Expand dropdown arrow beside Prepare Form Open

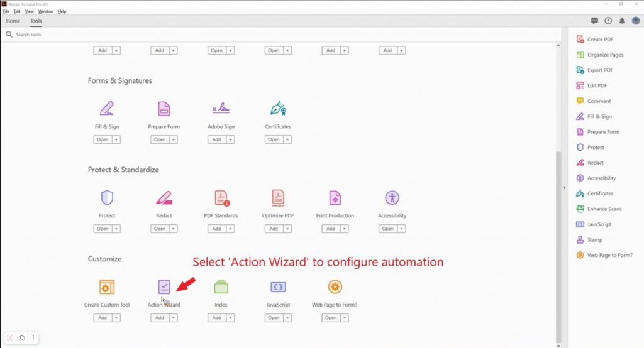coord(174,139)
